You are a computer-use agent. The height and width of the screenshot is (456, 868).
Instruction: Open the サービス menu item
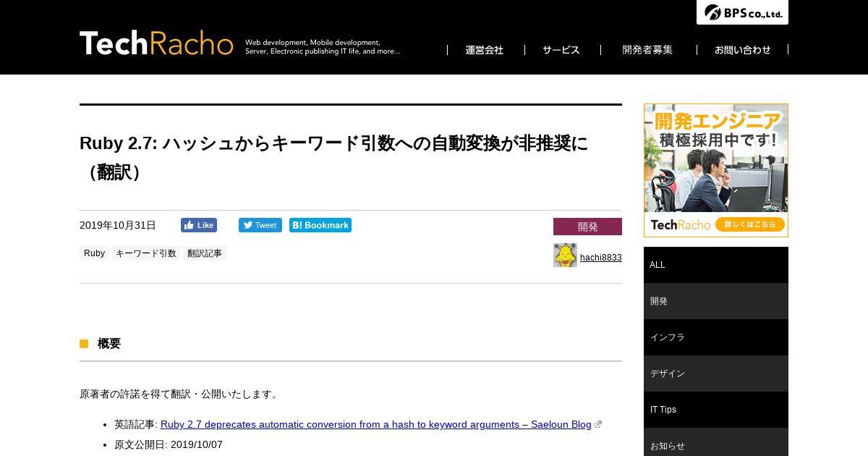[x=561, y=50]
